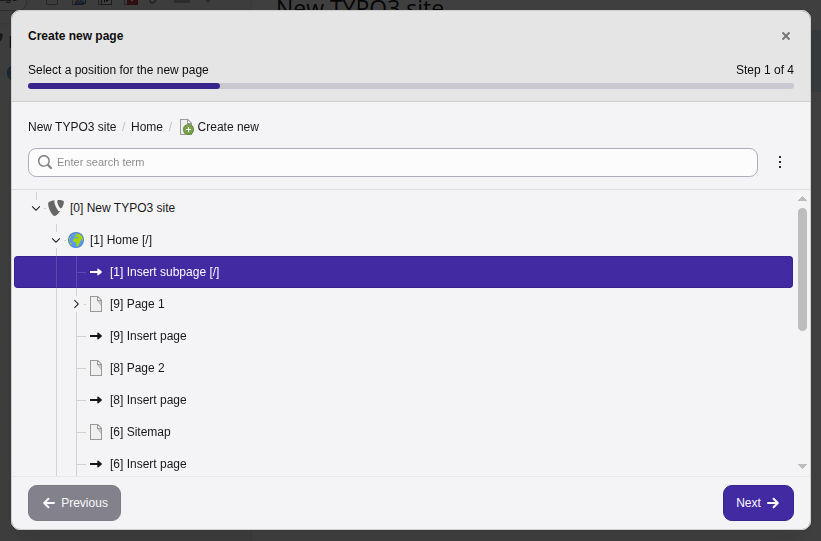
Task: Click the arrow icon of [8] Insert page
Action: coord(96,400)
